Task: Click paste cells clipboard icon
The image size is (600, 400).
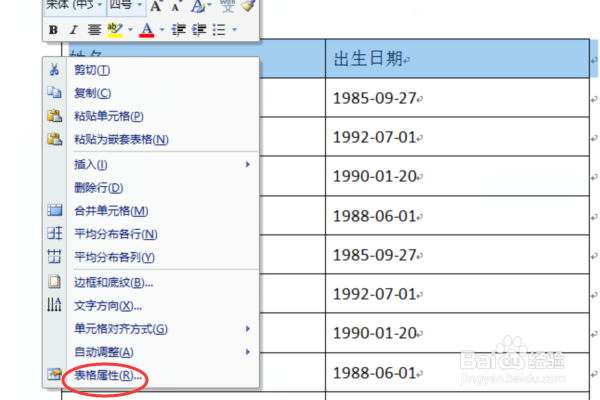Action: click(x=54, y=116)
